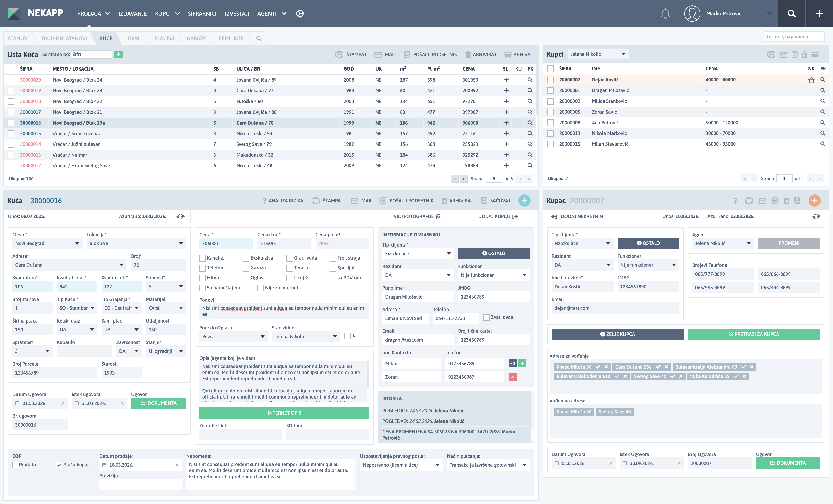Screen dimensions: 833x504
Task: Click house icon in Dejan Kostić row
Action: (811, 80)
